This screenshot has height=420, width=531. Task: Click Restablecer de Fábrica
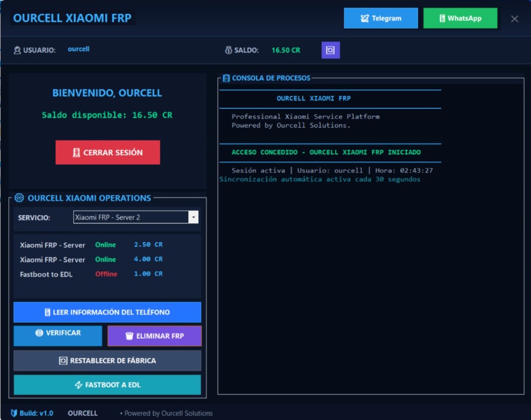pos(107,361)
